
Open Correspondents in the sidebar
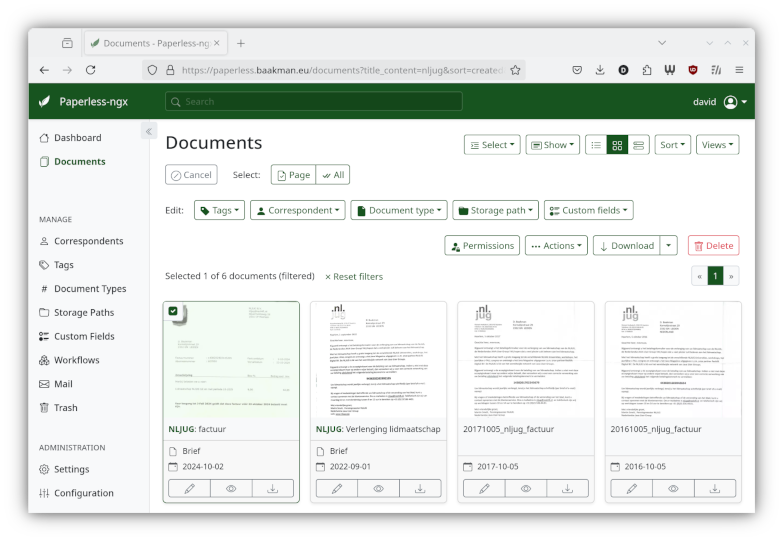click(88, 241)
